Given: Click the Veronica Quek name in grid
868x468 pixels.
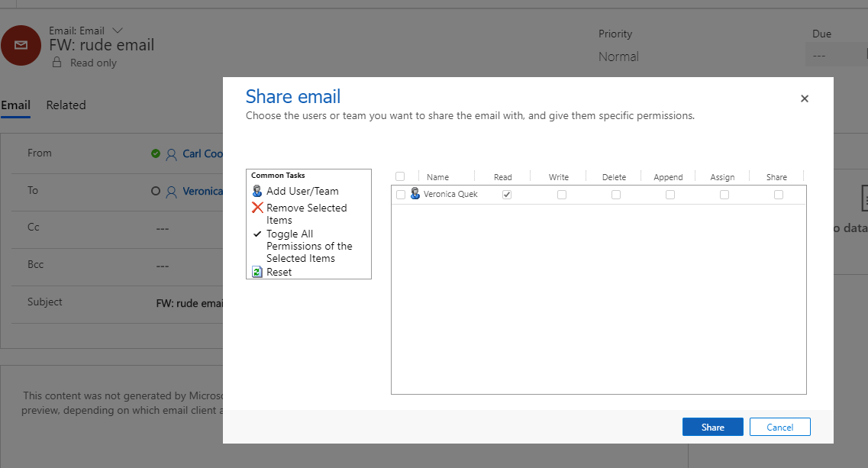Looking at the screenshot, I should (x=450, y=195).
